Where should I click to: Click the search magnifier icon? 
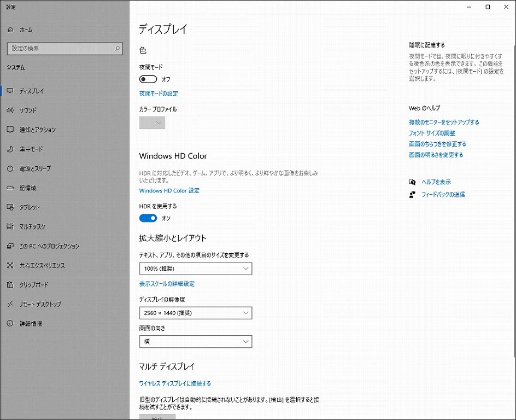117,49
